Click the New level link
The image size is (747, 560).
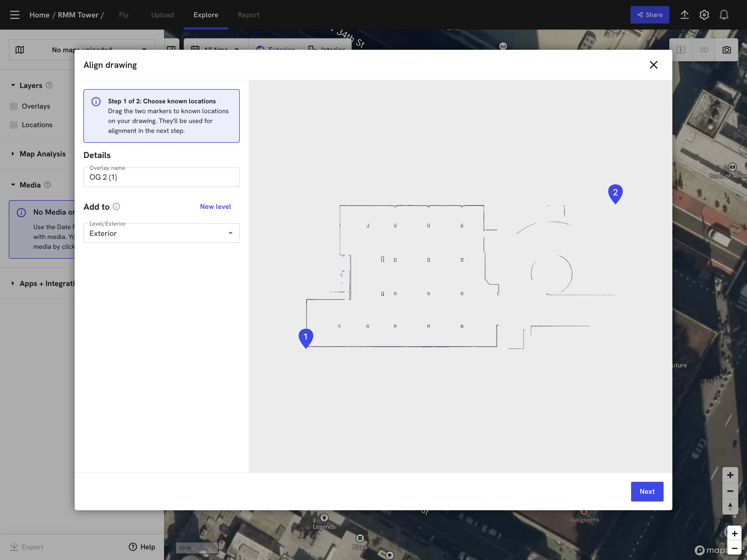point(215,206)
